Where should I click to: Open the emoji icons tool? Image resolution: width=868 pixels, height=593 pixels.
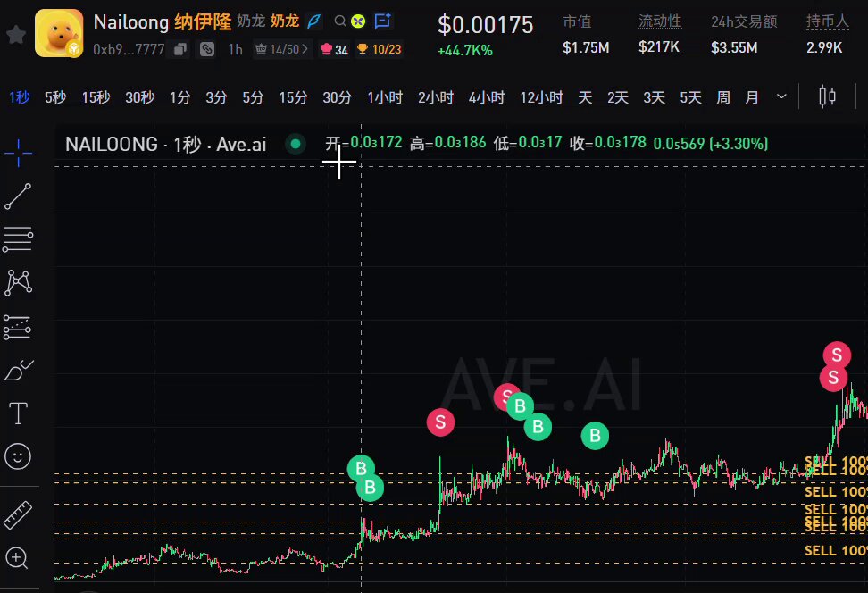18,456
